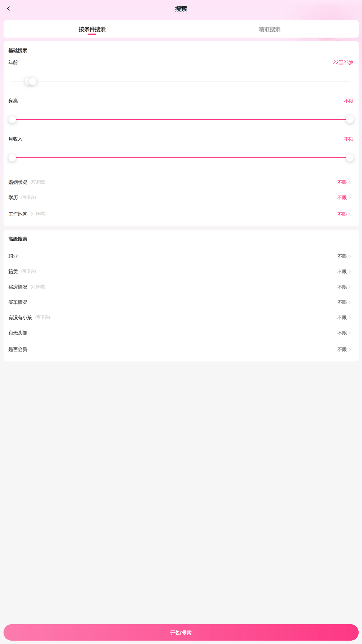
Task: Click the 身高 slider left handle
Action: (x=12, y=120)
